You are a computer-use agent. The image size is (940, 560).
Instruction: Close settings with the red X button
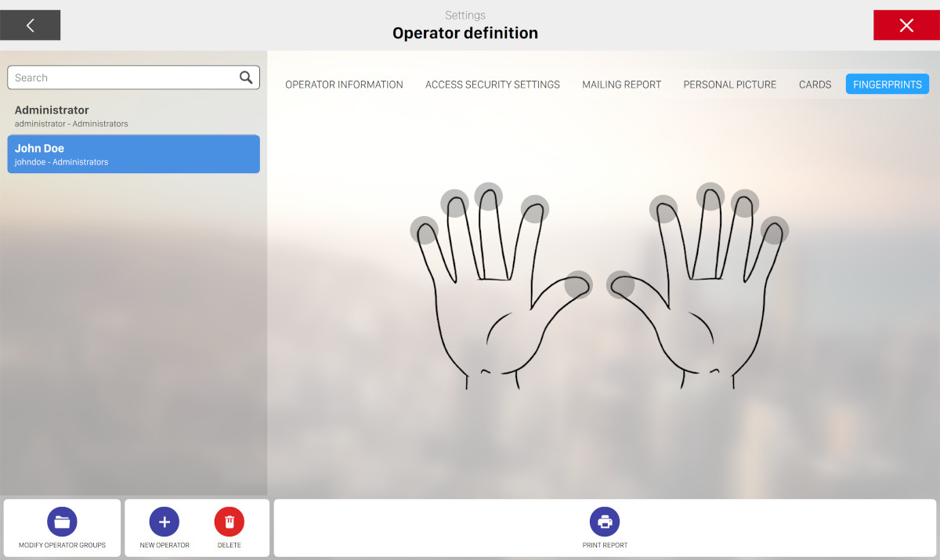(x=906, y=25)
